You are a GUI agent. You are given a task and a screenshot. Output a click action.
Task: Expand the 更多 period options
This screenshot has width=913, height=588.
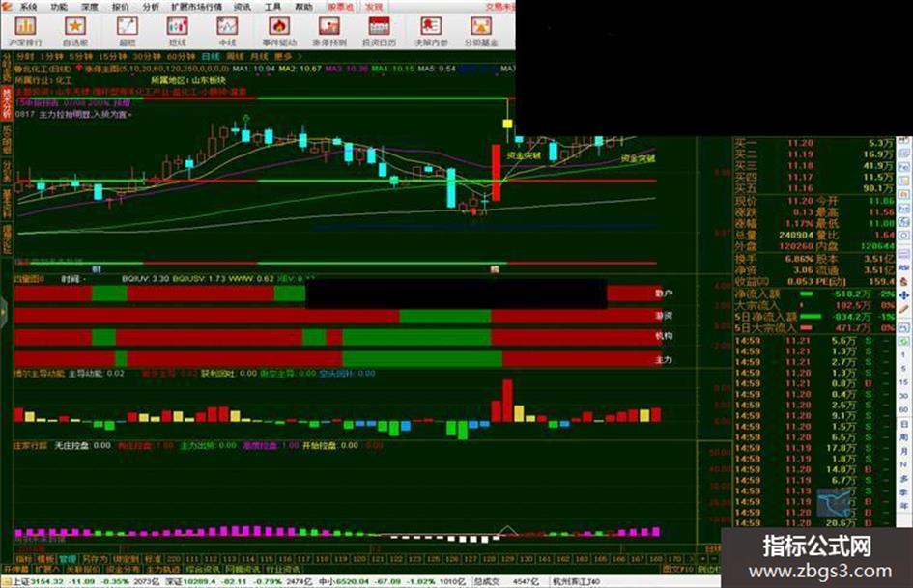pyautogui.click(x=287, y=56)
